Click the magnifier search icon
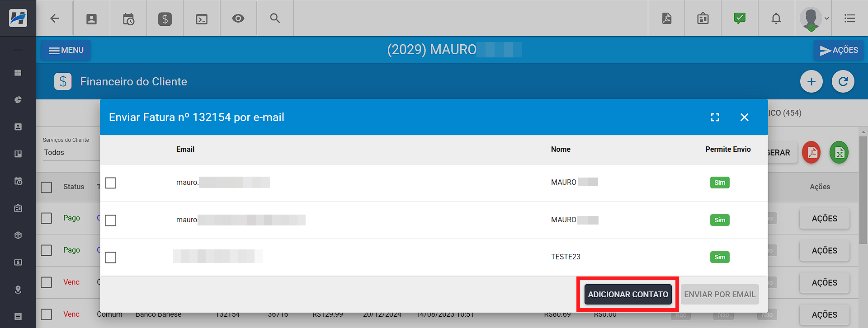The image size is (868, 328). pos(275,19)
